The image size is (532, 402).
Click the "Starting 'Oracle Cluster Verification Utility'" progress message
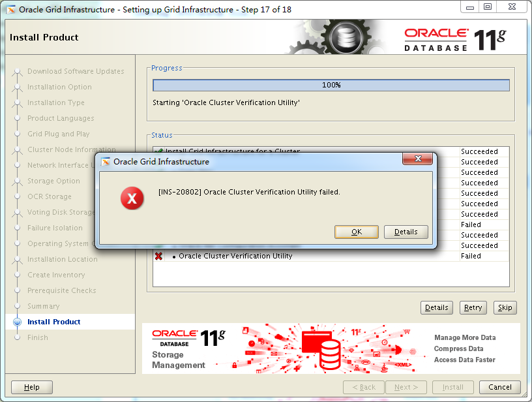click(226, 102)
